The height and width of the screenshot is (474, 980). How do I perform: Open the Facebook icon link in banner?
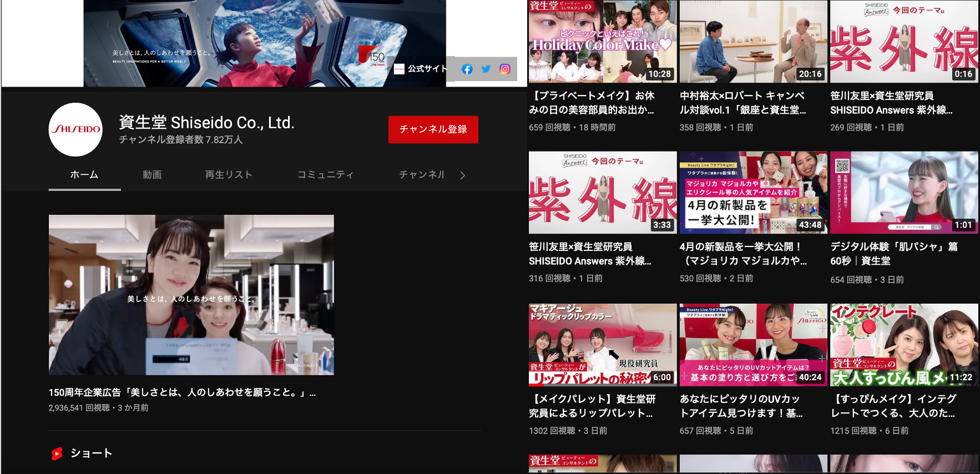[x=467, y=69]
